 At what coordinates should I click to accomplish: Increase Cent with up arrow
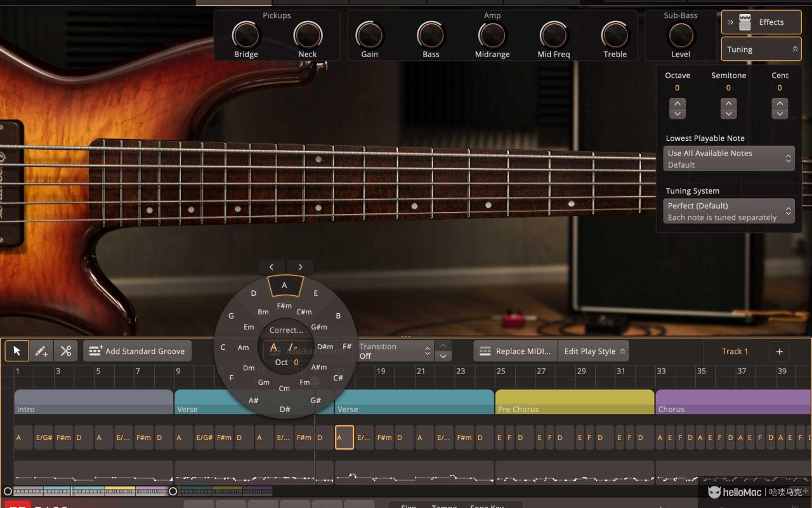(x=780, y=104)
